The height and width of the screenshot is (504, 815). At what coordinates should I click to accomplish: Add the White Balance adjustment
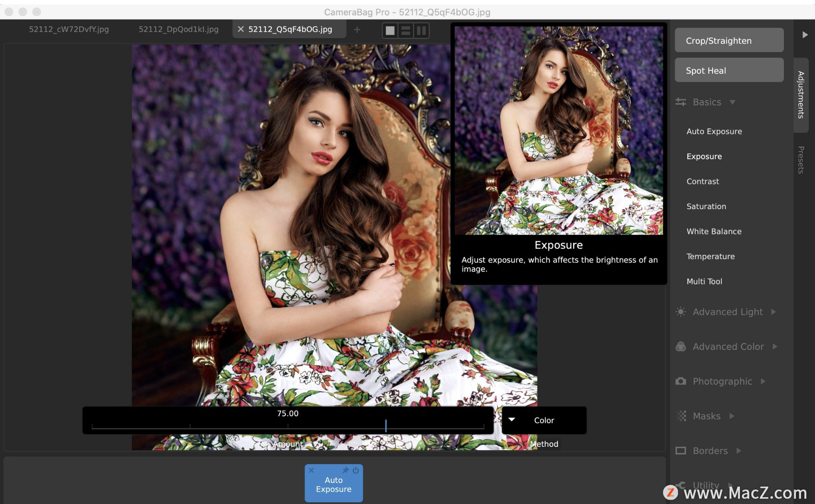pyautogui.click(x=714, y=232)
